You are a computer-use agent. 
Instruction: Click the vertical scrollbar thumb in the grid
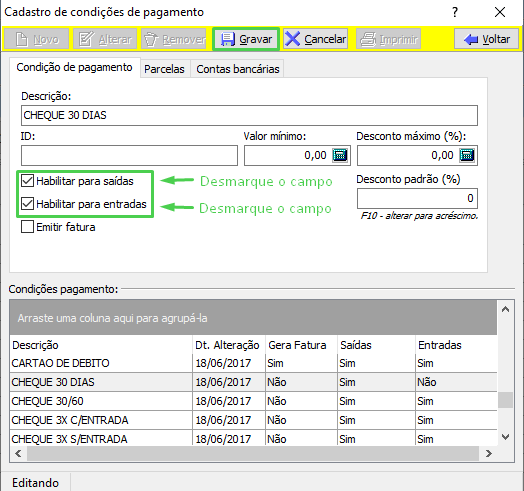pos(505,400)
